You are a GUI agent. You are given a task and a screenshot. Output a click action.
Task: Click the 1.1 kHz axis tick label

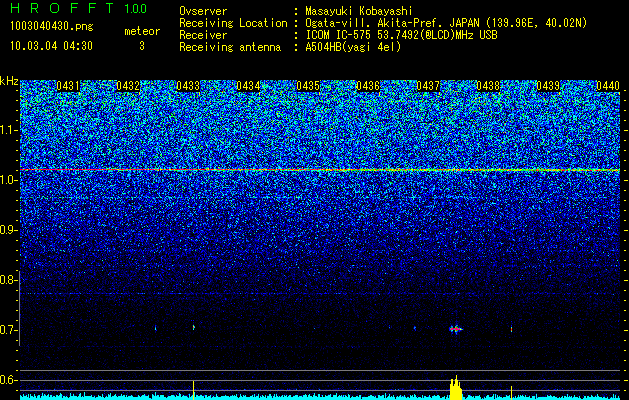coord(8,130)
